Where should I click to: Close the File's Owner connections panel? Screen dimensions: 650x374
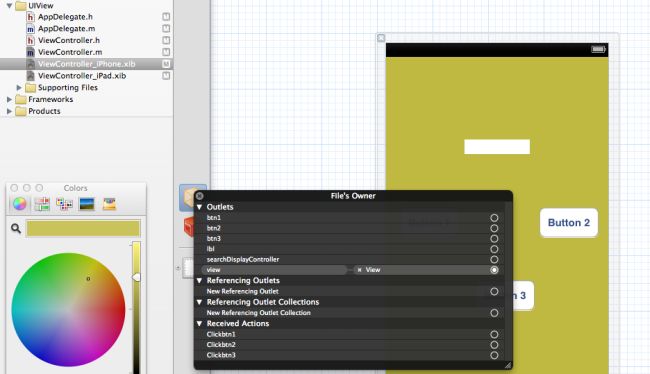pyautogui.click(x=200, y=196)
